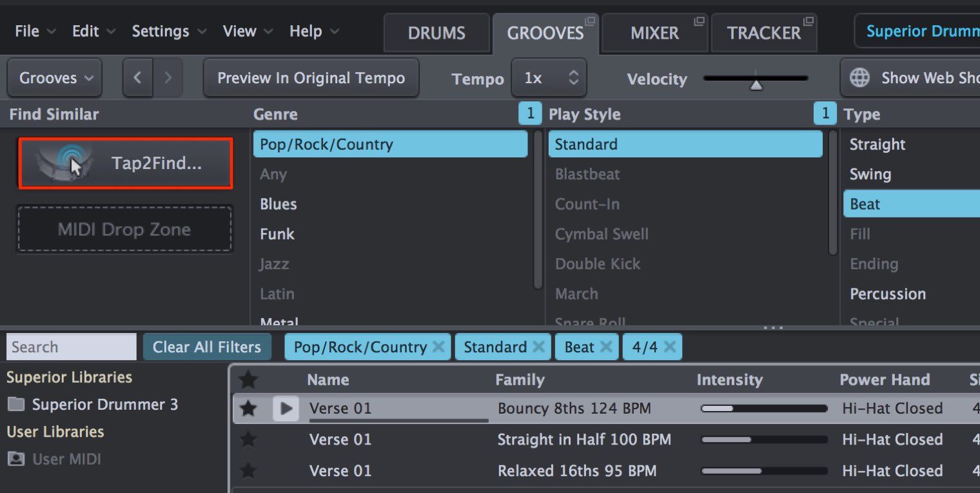Image resolution: width=980 pixels, height=493 pixels.
Task: Go forward with the right arrow button
Action: [x=168, y=78]
